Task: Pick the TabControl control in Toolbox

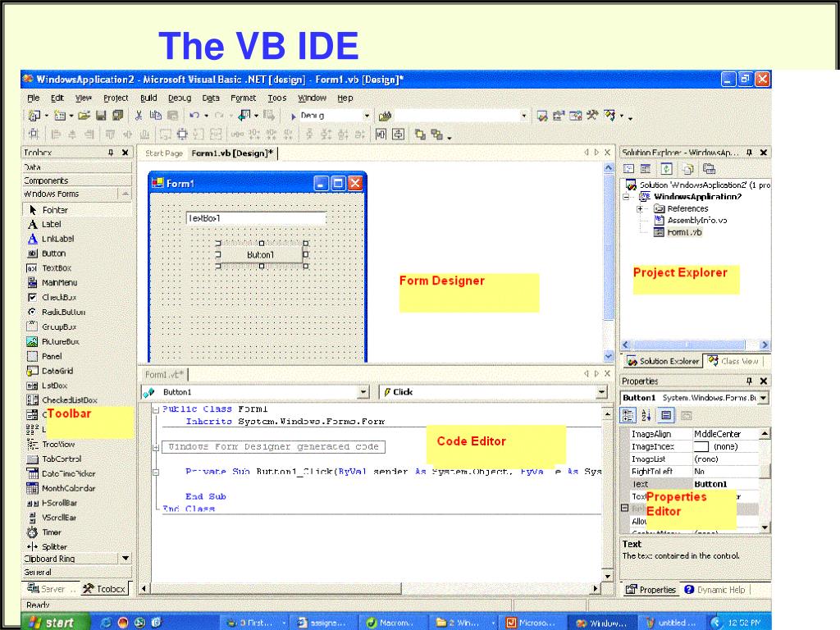Action: tap(54, 459)
